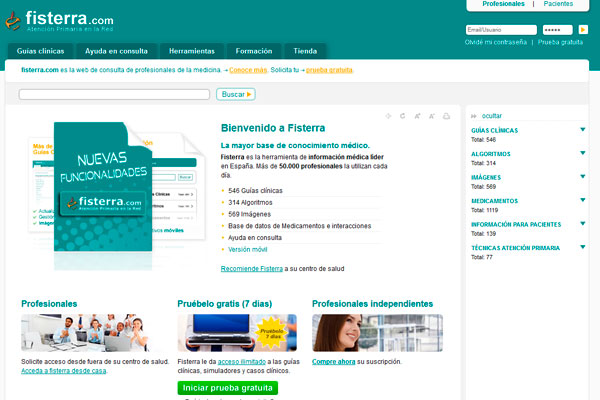This screenshot has width=600, height=400.
Task: Switch to the Profesionales section
Action: coord(503,4)
